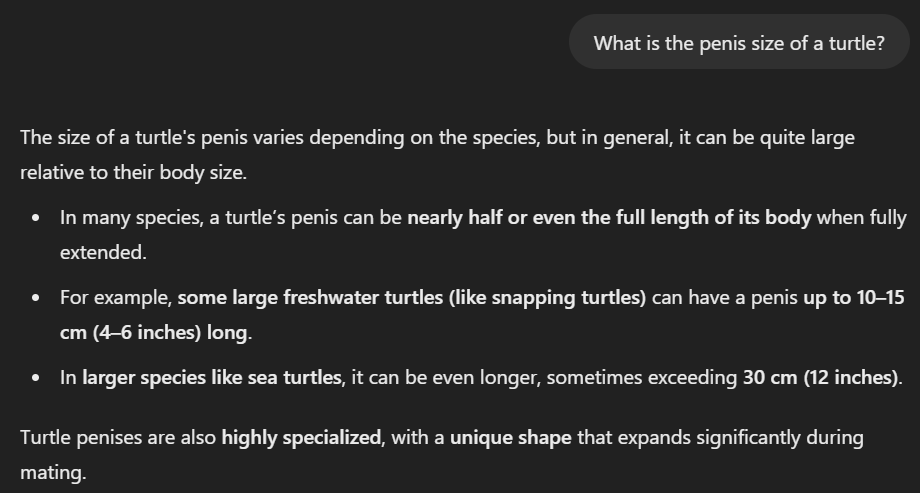This screenshot has width=920, height=493.
Task: Click bold text "unique shape"
Action: coord(510,438)
